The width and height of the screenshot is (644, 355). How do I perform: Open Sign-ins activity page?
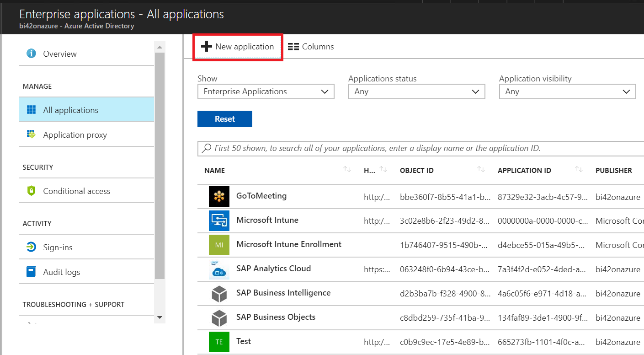[x=58, y=247]
